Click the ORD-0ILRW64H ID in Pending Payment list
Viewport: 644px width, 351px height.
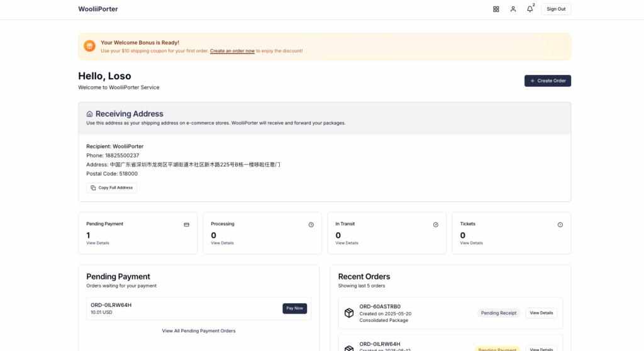click(x=111, y=305)
